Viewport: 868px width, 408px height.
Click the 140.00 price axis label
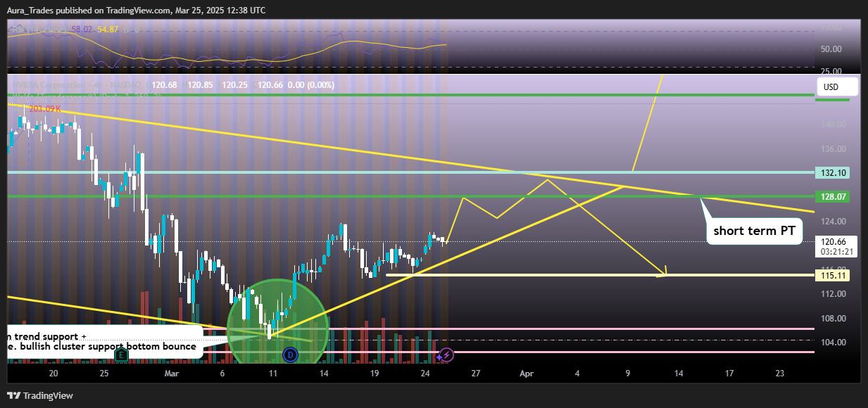coord(833,125)
